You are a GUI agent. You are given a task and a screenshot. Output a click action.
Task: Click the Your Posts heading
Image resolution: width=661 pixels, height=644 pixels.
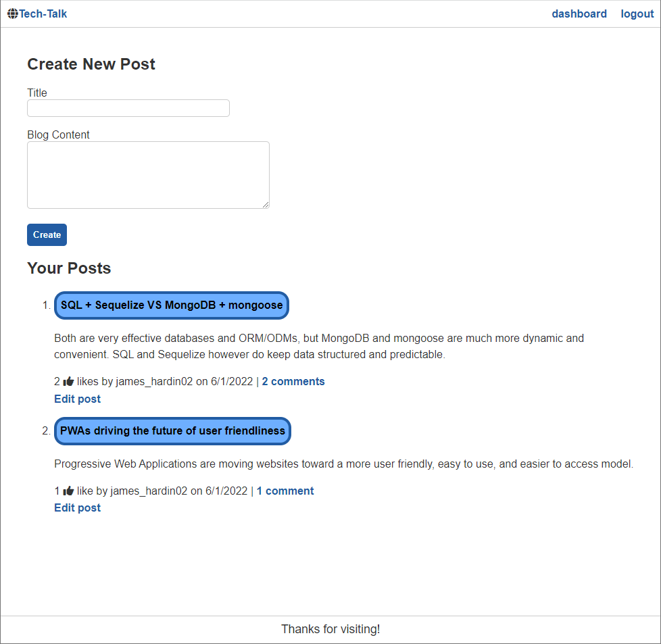69,268
